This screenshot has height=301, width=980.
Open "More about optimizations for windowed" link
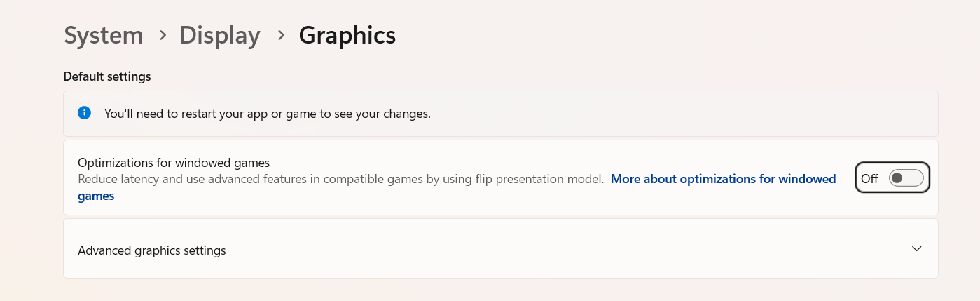click(723, 179)
